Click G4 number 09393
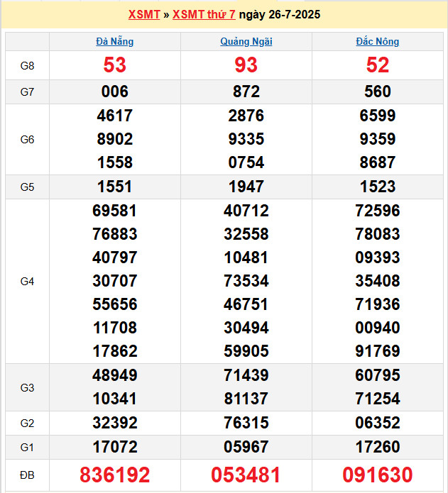This screenshot has height=493, width=448. coord(378,257)
